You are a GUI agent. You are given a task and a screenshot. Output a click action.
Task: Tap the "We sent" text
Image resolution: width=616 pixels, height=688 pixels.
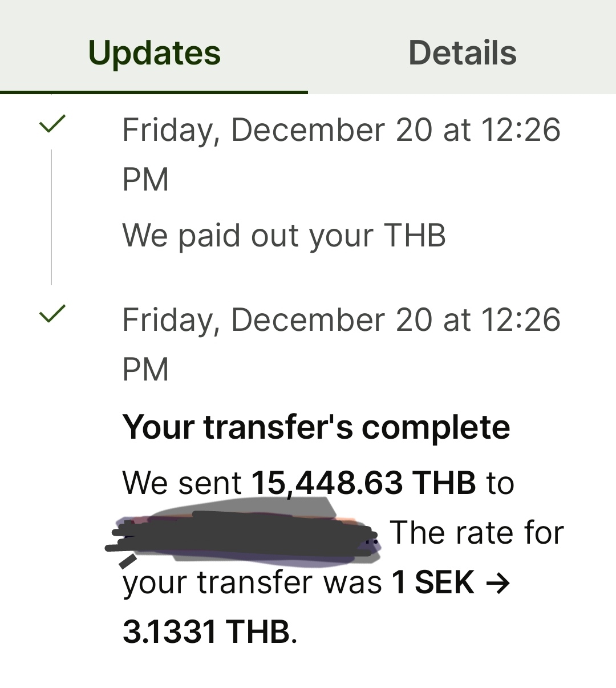[x=182, y=483]
